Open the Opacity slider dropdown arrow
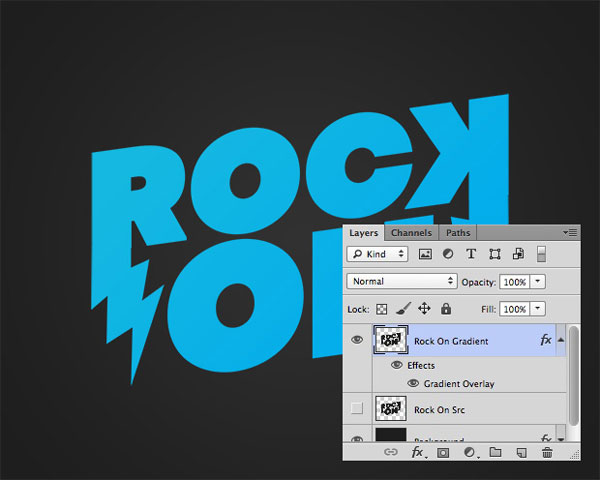This screenshot has height=480, width=600. pyautogui.click(x=538, y=282)
